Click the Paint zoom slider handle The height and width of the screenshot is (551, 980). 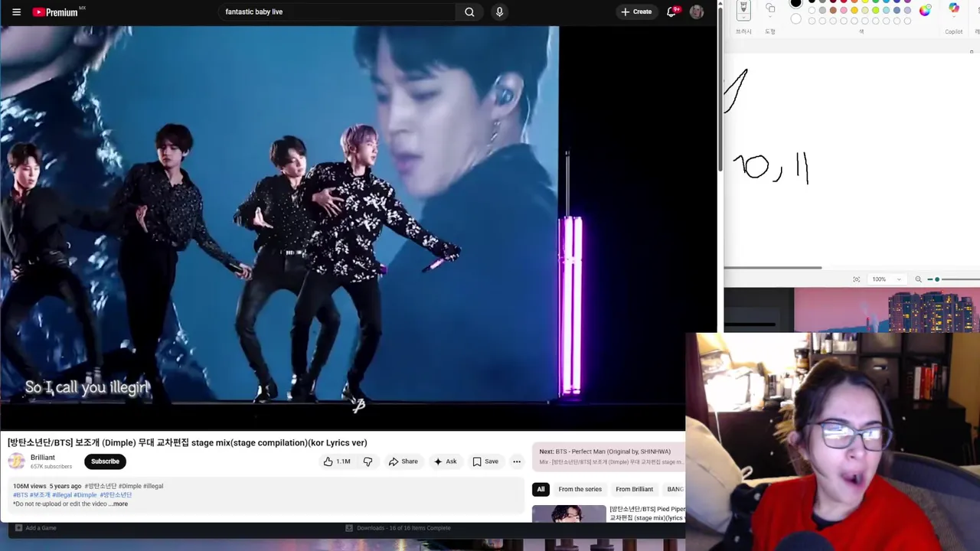(937, 279)
